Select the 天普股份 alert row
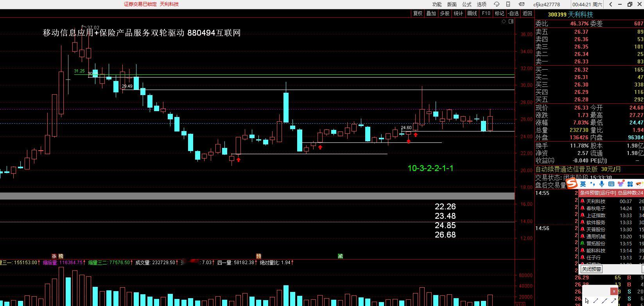The image size is (644, 306). coord(611,230)
